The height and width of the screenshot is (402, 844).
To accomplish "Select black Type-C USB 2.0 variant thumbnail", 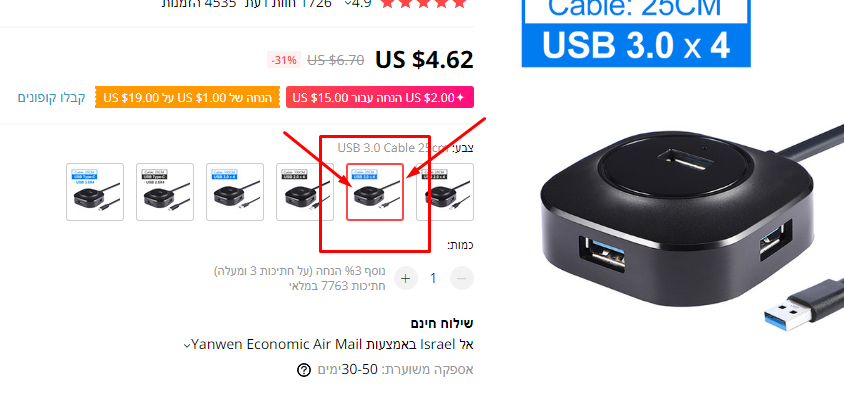I will click(165, 192).
